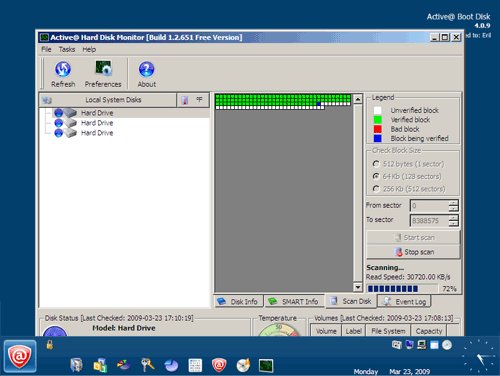The image size is (500, 376).
Task: Open the keys password tool icon
Action: click(x=147, y=365)
